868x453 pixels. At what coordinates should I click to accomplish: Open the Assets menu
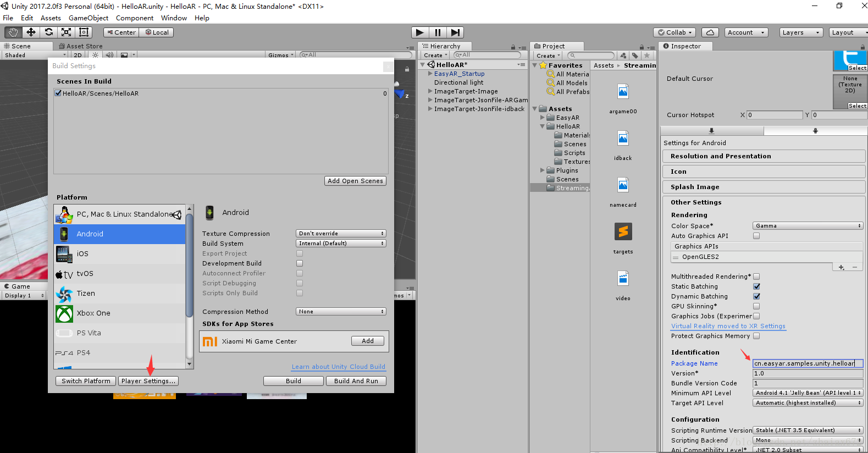point(51,18)
